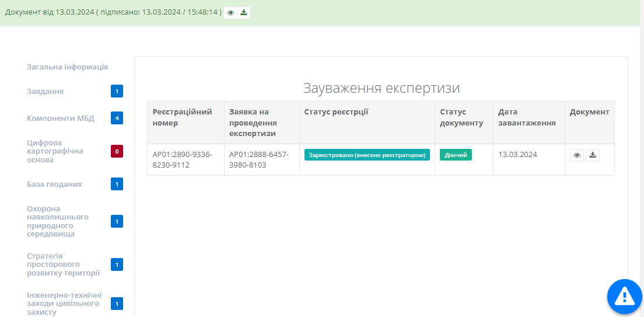Click the blue warning alert floating button

624,297
